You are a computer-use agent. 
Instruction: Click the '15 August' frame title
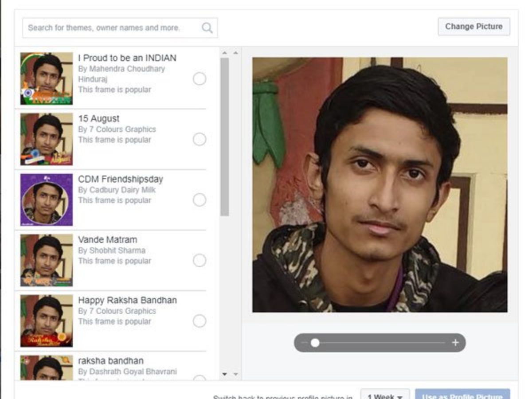click(99, 119)
